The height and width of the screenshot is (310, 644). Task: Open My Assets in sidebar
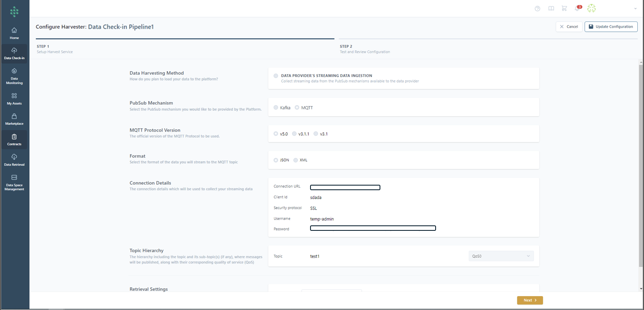[14, 99]
